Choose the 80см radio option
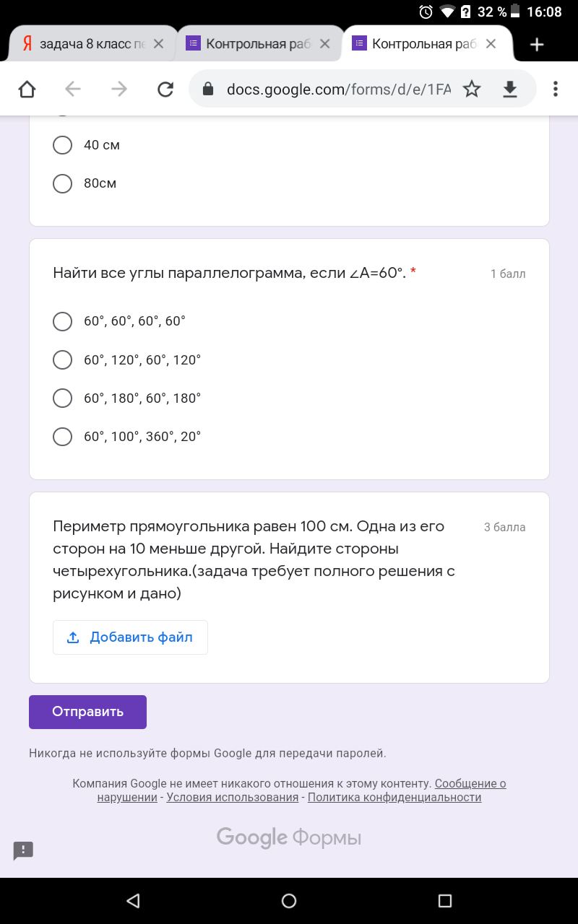Viewport: 578px width, 924px height. 85,183
